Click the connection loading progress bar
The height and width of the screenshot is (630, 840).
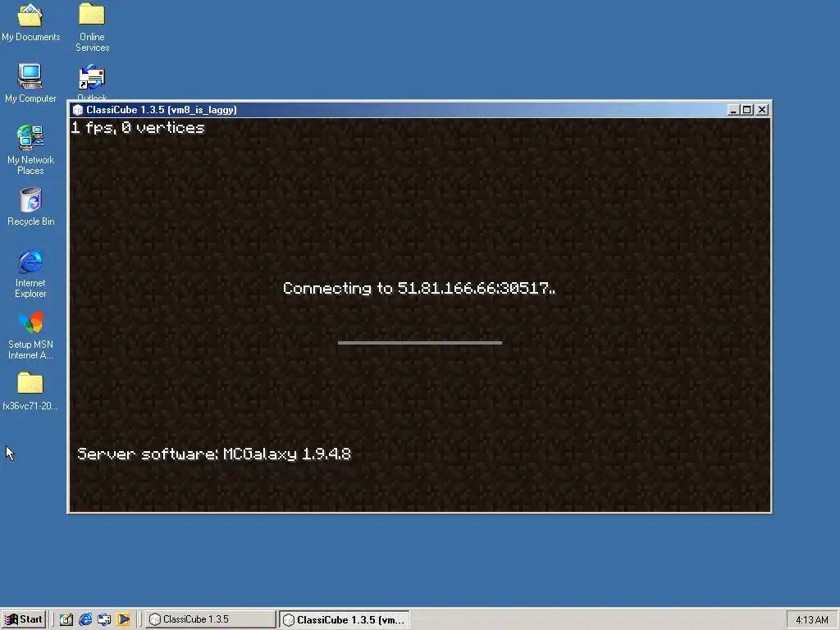(420, 343)
